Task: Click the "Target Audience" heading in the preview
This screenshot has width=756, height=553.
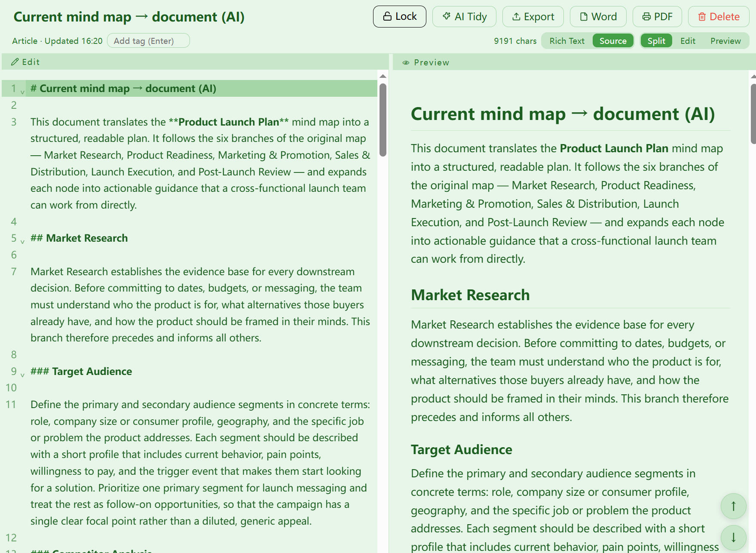Action: [462, 449]
